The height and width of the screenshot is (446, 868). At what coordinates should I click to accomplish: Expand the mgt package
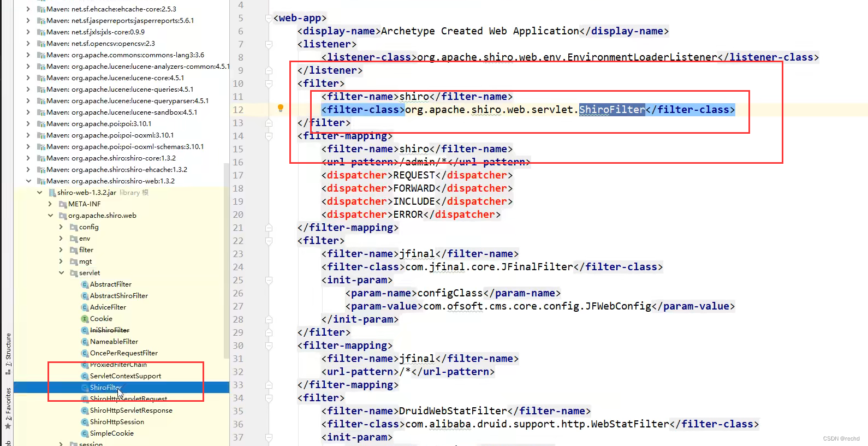[x=61, y=261]
